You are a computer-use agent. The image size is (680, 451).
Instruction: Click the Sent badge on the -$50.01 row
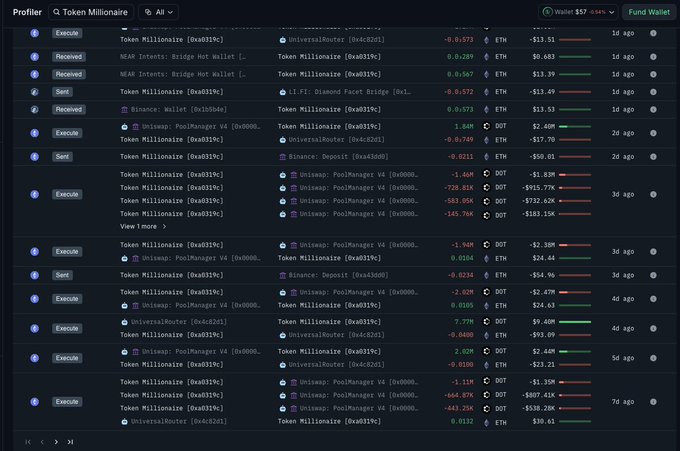tap(62, 157)
